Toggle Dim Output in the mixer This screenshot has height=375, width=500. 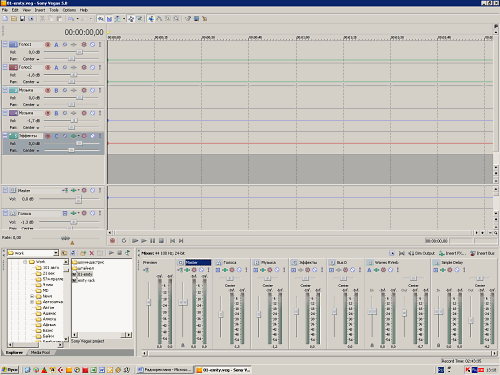[x=421, y=253]
